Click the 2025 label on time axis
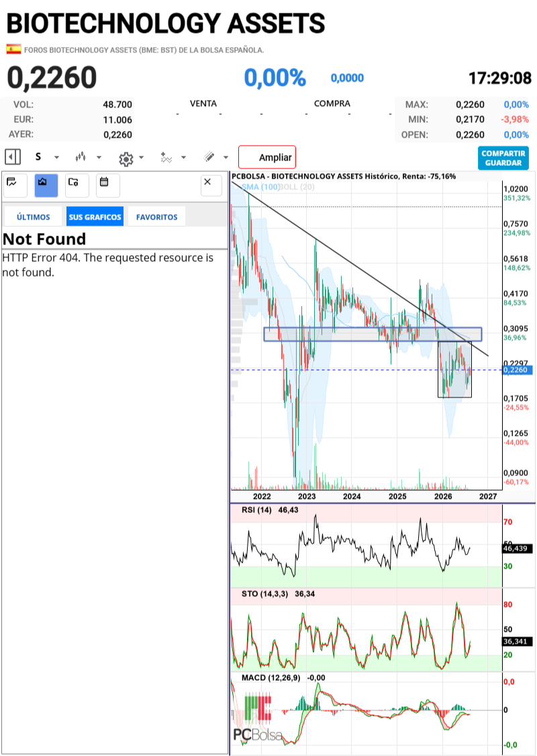The width and height of the screenshot is (537, 756). 397,496
